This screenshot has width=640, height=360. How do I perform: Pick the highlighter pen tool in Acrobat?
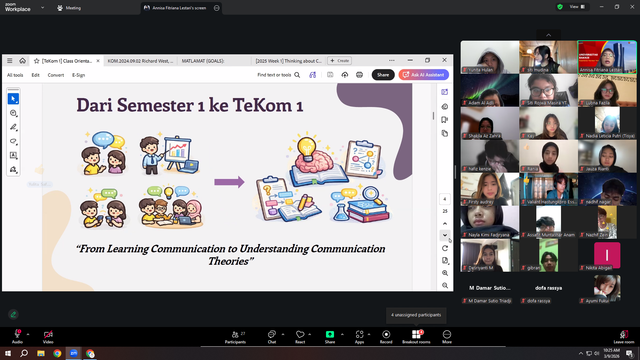coord(13,127)
